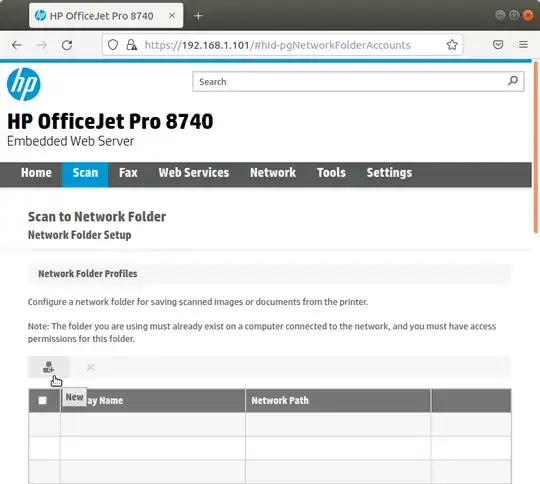The height and width of the screenshot is (484, 540).
Task: Click the New profile icon button
Action: 49,367
